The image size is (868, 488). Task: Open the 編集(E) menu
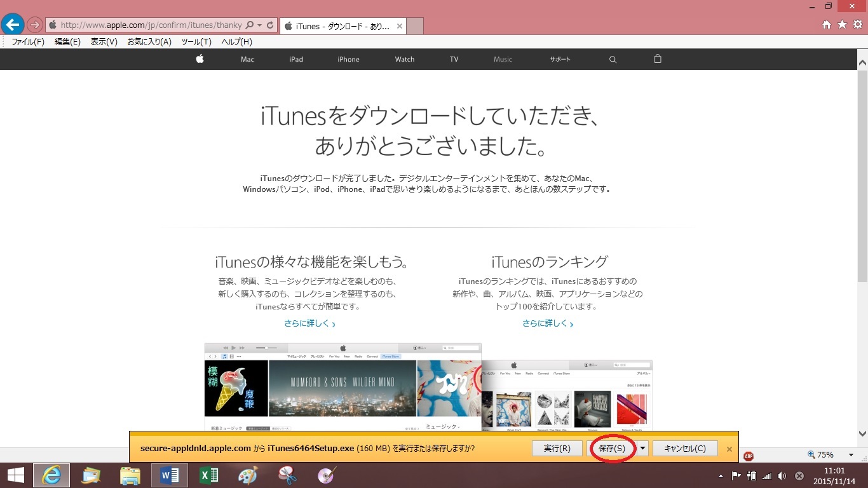coord(67,42)
